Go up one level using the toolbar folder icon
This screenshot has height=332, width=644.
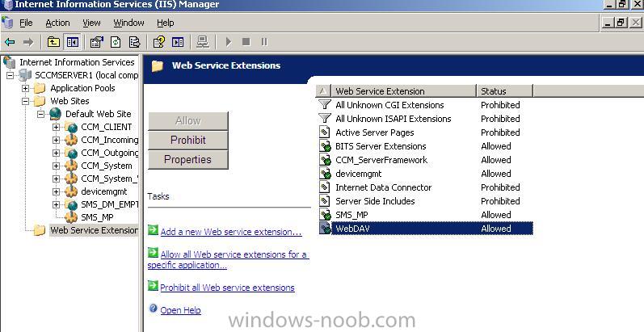(53, 42)
